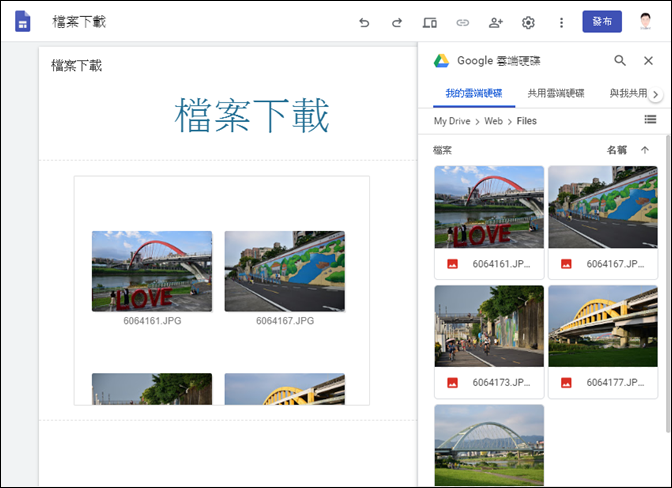Click the image file icon beside 6064161.JP...
672x488 pixels.
point(452,264)
